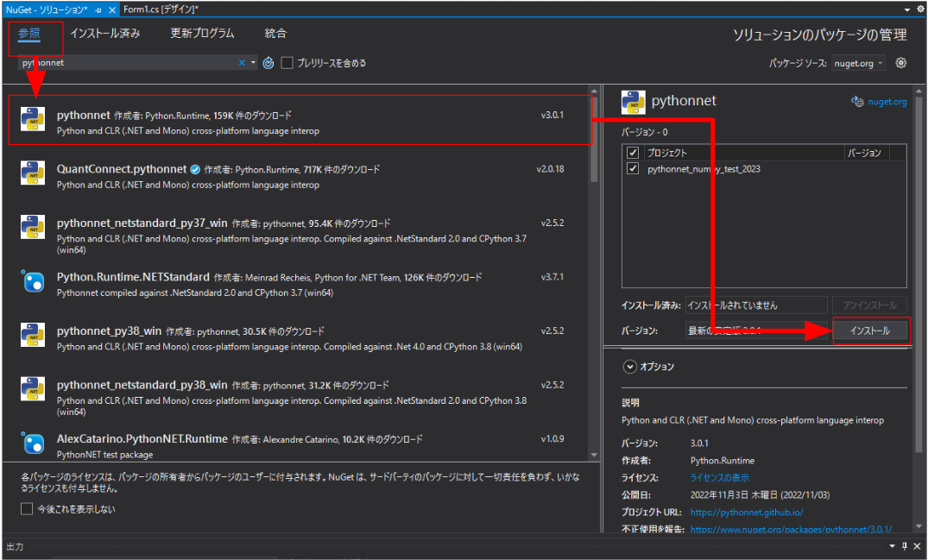Open the pythonnet.github.io project URL link
The width and height of the screenshot is (928, 560).
[x=747, y=512]
